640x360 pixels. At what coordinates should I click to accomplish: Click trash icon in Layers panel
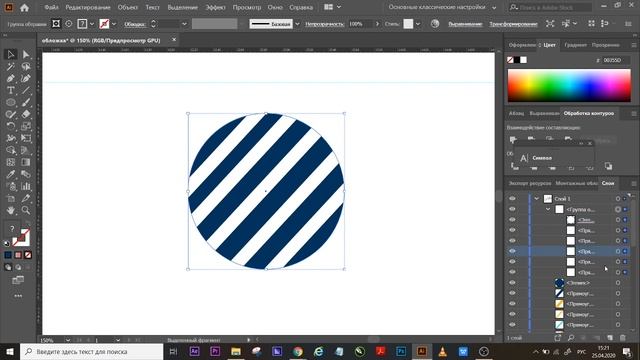[x=623, y=338]
